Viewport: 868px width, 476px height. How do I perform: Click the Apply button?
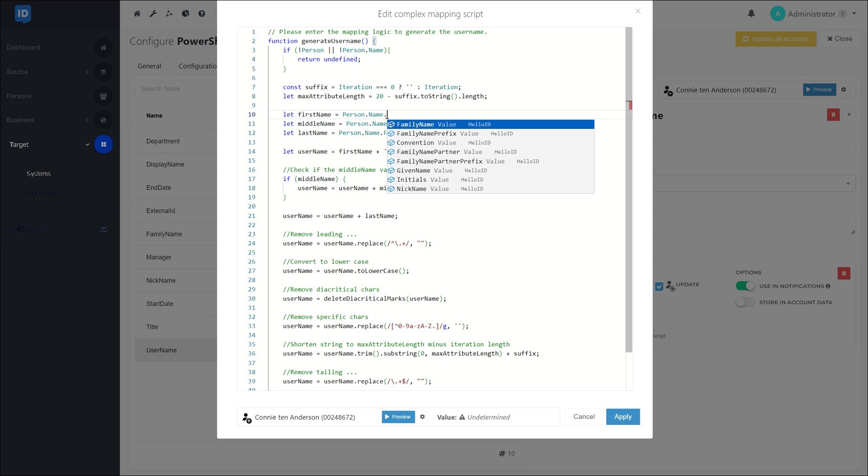pos(623,417)
